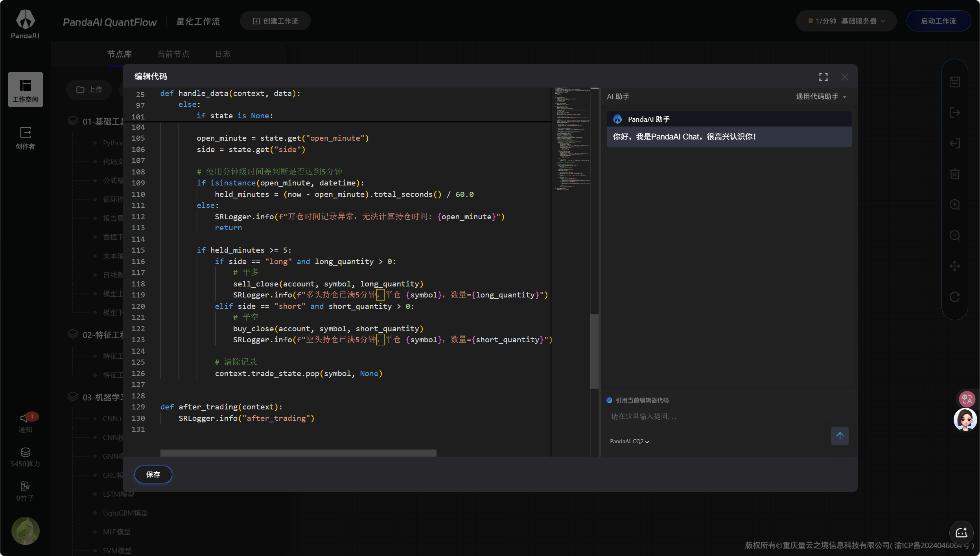The height and width of the screenshot is (556, 980).
Task: Click the save icon in right toolbar
Action: (x=955, y=82)
